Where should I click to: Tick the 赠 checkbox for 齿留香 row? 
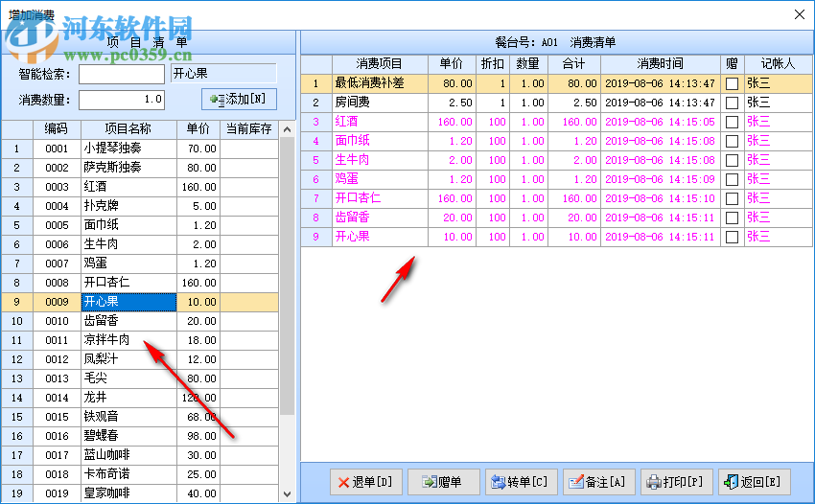tap(732, 218)
